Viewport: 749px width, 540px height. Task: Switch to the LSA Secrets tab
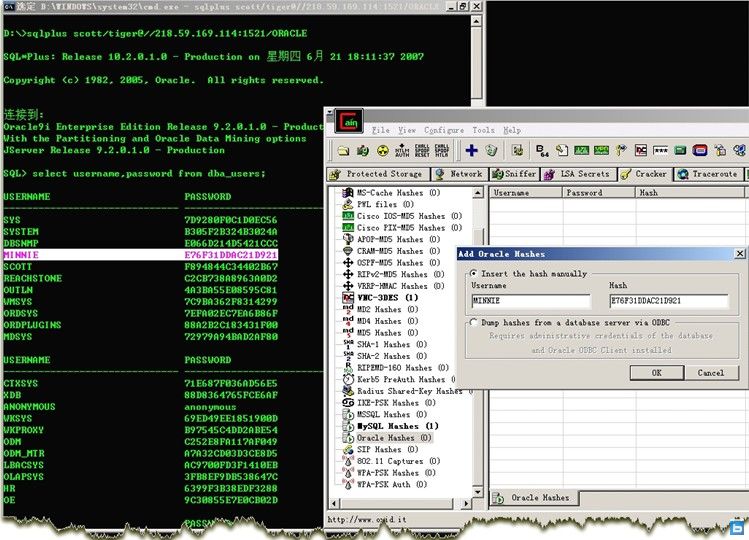click(578, 174)
